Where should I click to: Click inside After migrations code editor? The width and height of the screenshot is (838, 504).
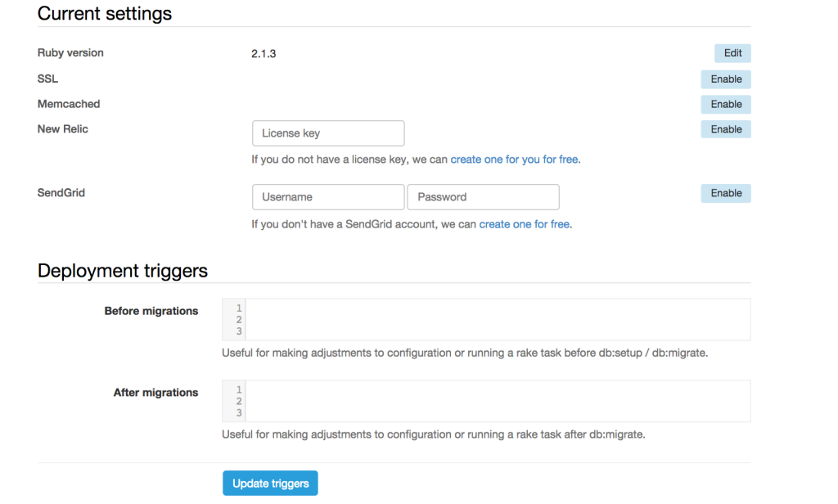click(x=497, y=401)
